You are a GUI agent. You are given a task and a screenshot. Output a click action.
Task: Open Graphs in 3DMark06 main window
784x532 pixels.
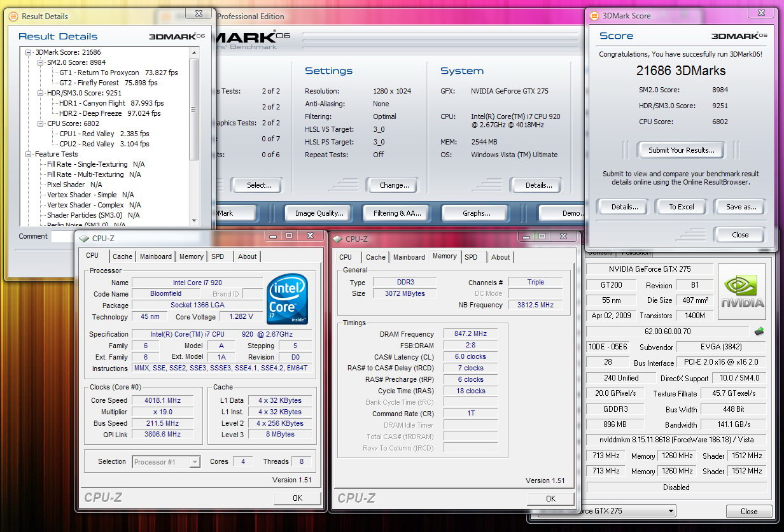(476, 213)
